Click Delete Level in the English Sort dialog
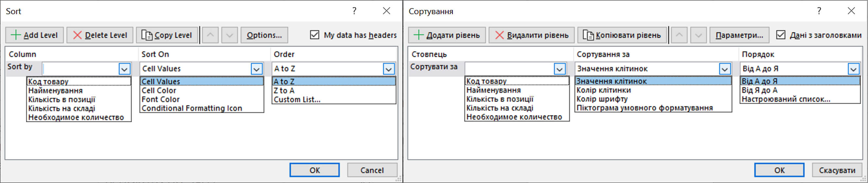Viewport: 868px width, 183px height. pos(100,35)
